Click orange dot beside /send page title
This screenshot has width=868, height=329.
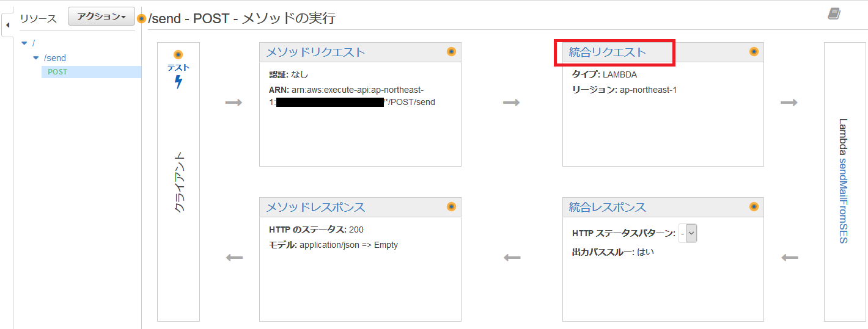[x=142, y=18]
